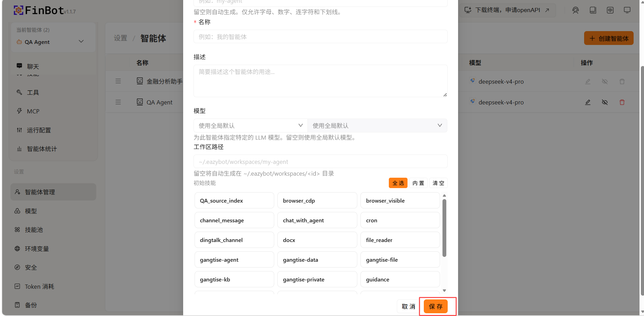Click the 名称 input field
This screenshot has width=644, height=316.
point(321,37)
